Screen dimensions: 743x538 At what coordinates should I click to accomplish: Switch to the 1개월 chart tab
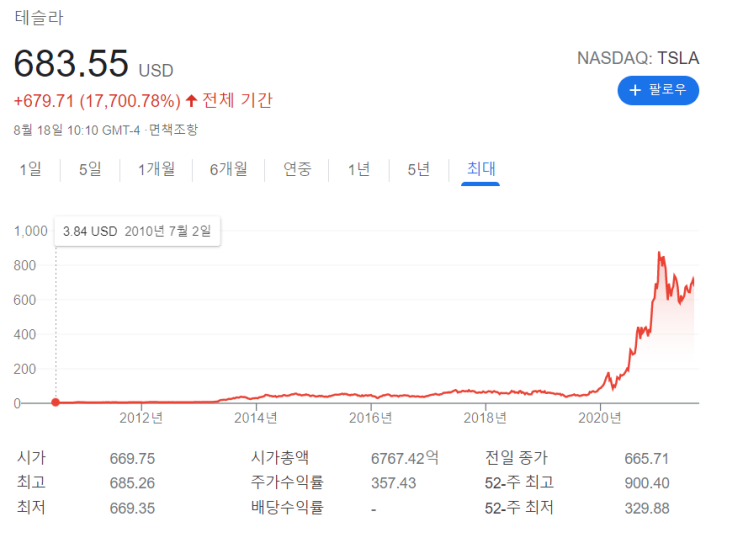pos(156,169)
